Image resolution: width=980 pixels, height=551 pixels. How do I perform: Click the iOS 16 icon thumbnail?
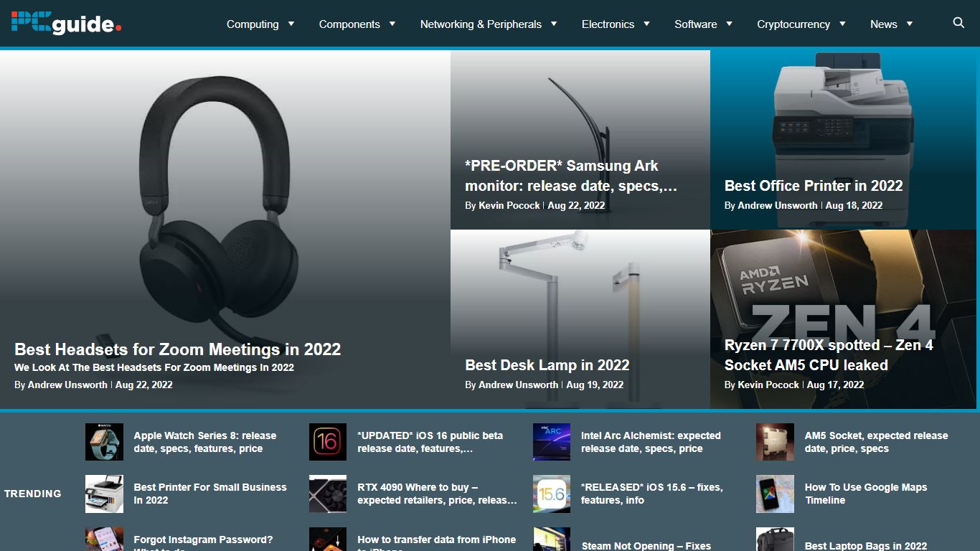(328, 442)
